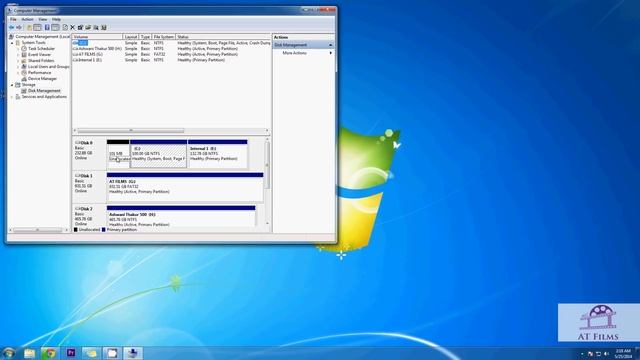Click the Disk 2 label box
Viewport: 640px width, 360px height.
89,216
